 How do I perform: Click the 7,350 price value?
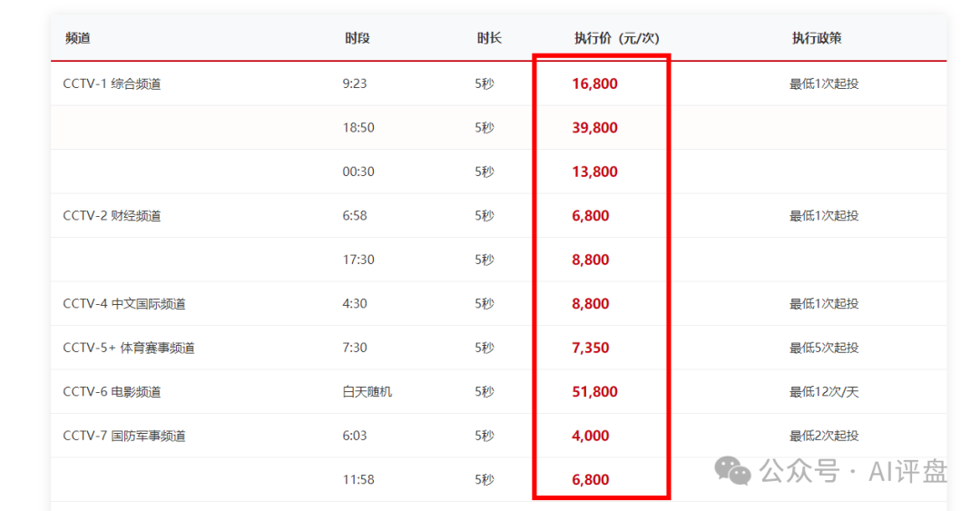591,348
